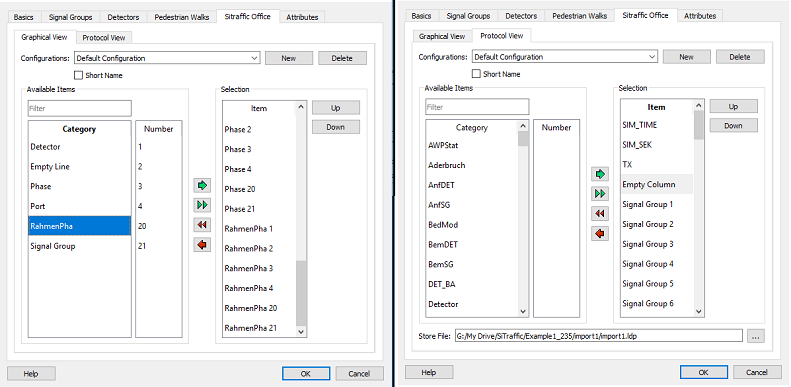Click the Up button in the right dialog
This screenshot has height=387, width=791.
pos(733,106)
